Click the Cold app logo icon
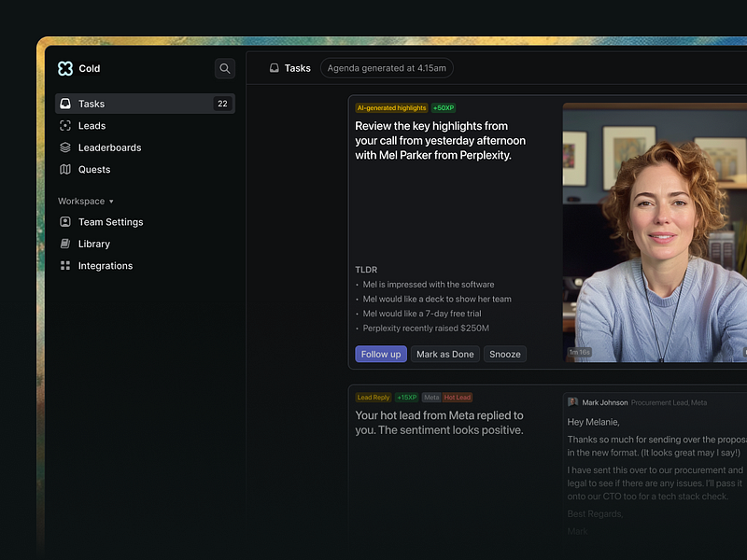747x560 pixels. point(65,68)
